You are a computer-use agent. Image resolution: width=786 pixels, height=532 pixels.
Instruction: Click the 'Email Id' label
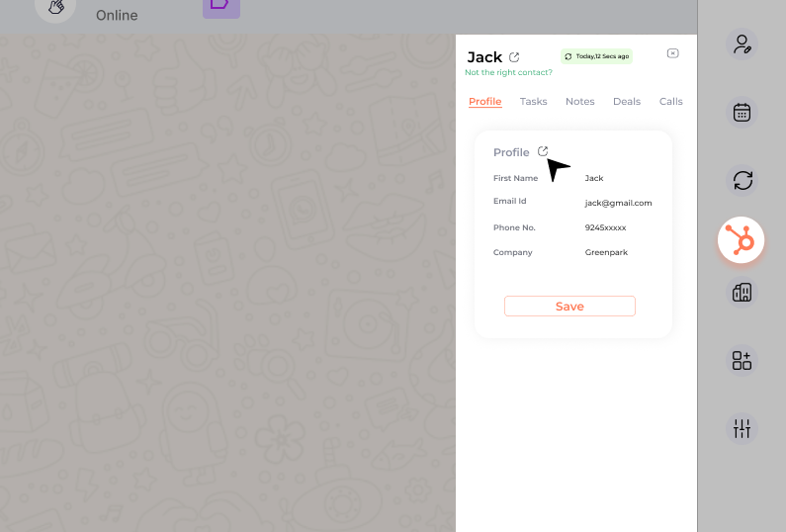(x=509, y=201)
